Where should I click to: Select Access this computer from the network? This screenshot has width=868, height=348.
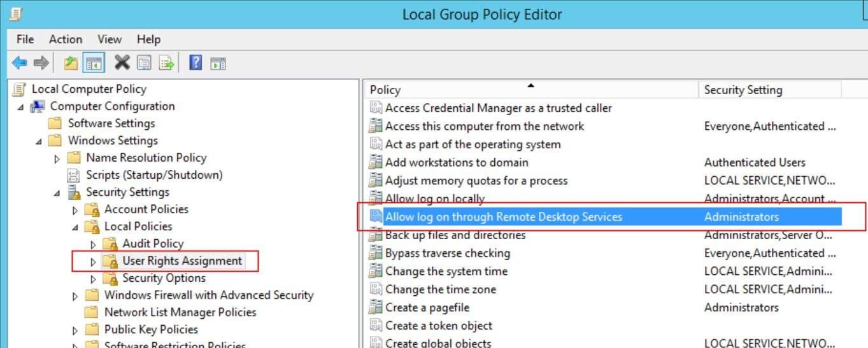[x=485, y=126]
